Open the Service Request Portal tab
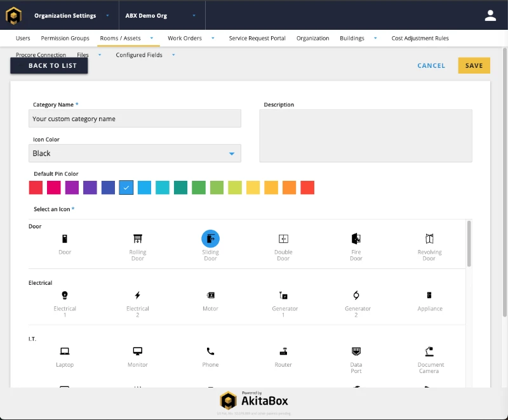The image size is (508, 420). [x=257, y=39]
